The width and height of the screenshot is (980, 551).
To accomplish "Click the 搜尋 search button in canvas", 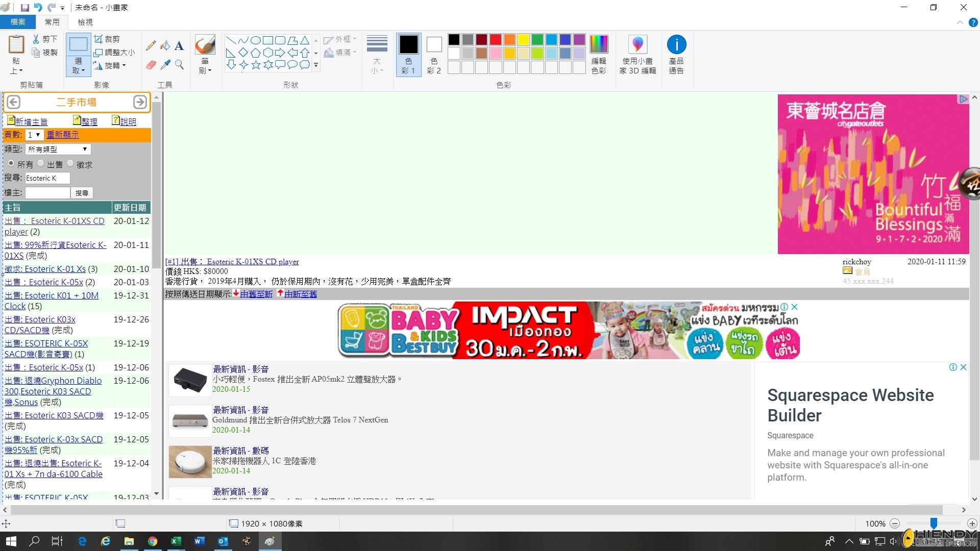I will tap(82, 193).
